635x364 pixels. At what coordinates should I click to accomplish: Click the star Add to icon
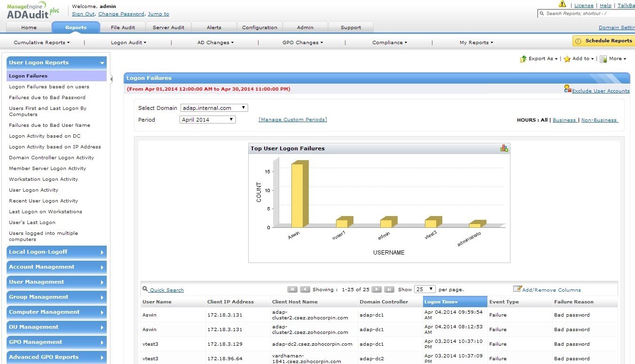point(567,59)
